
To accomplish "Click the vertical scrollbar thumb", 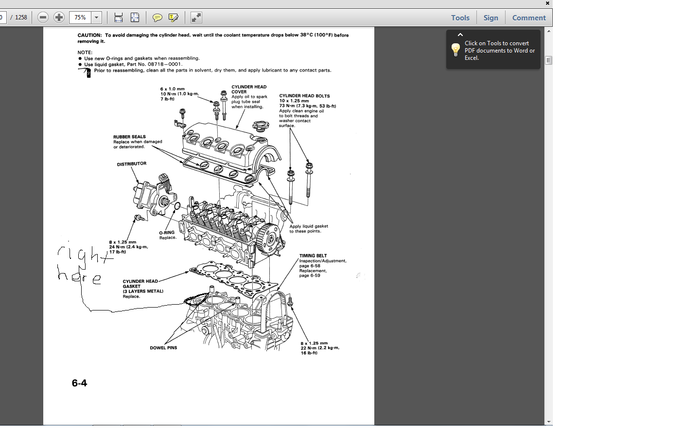I will pyautogui.click(x=548, y=60).
